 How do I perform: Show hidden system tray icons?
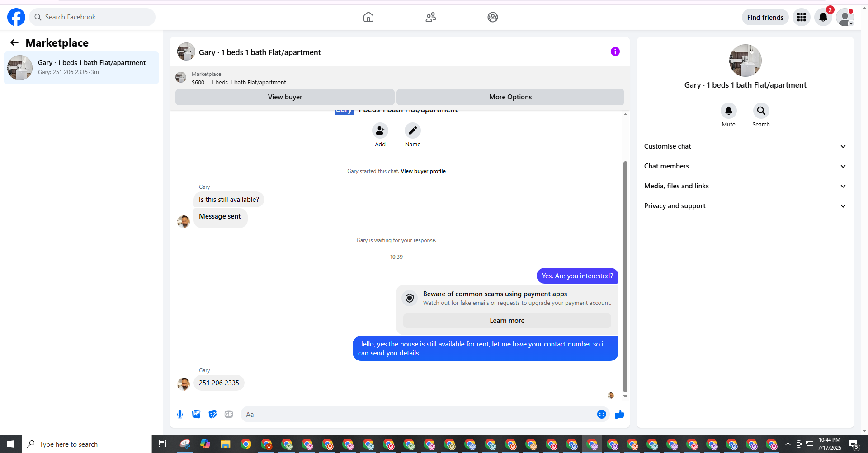[788, 444]
